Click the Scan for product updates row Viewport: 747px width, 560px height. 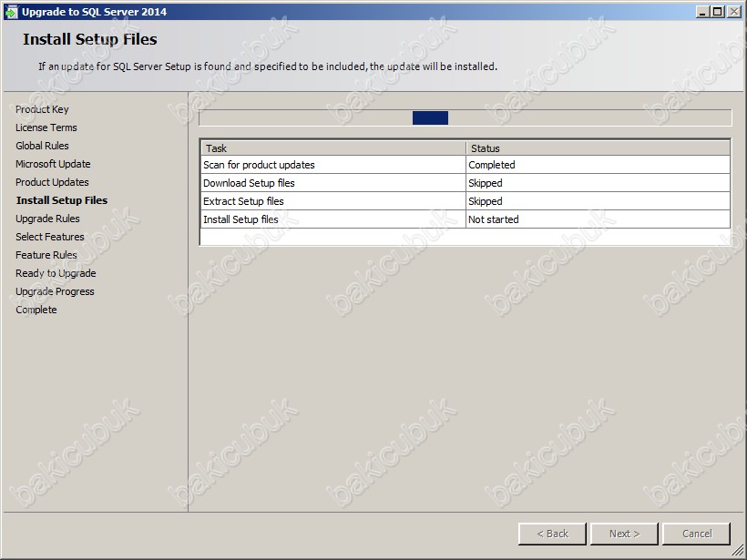[x=465, y=165]
